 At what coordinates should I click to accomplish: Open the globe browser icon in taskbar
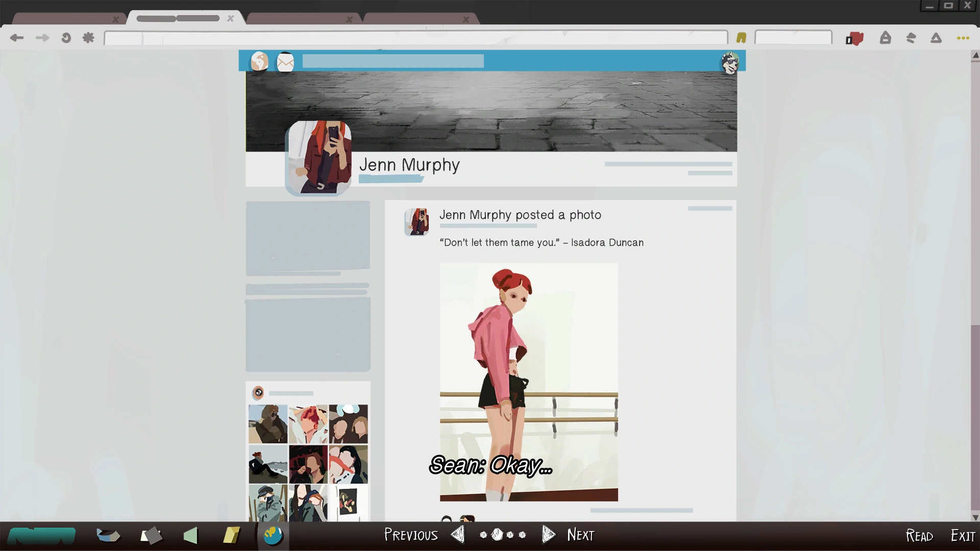coord(273,535)
